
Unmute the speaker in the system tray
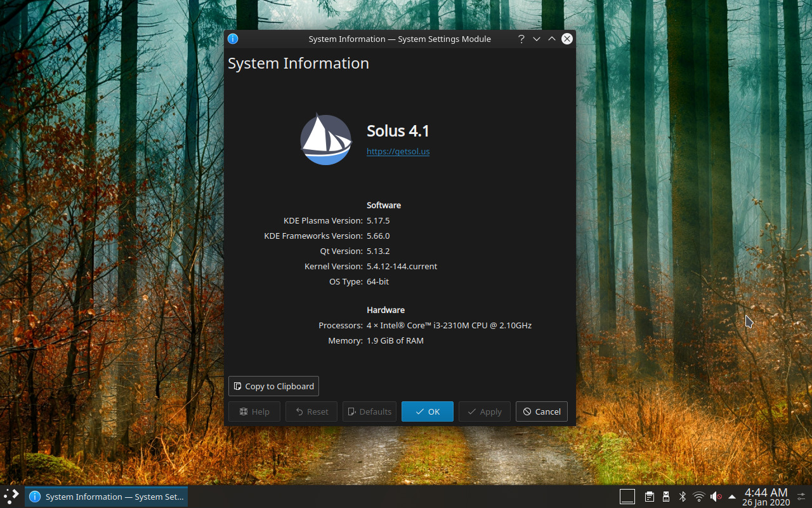(x=716, y=497)
